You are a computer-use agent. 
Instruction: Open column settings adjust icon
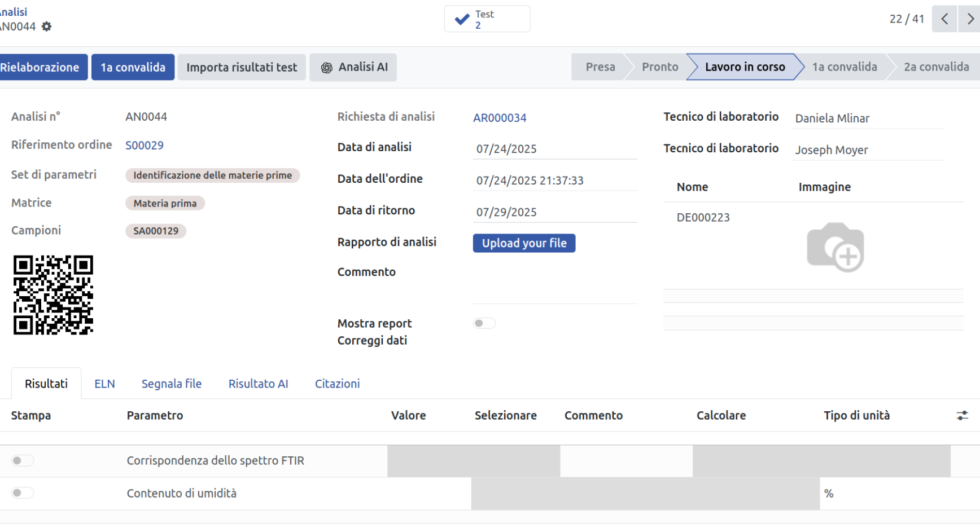tap(962, 416)
